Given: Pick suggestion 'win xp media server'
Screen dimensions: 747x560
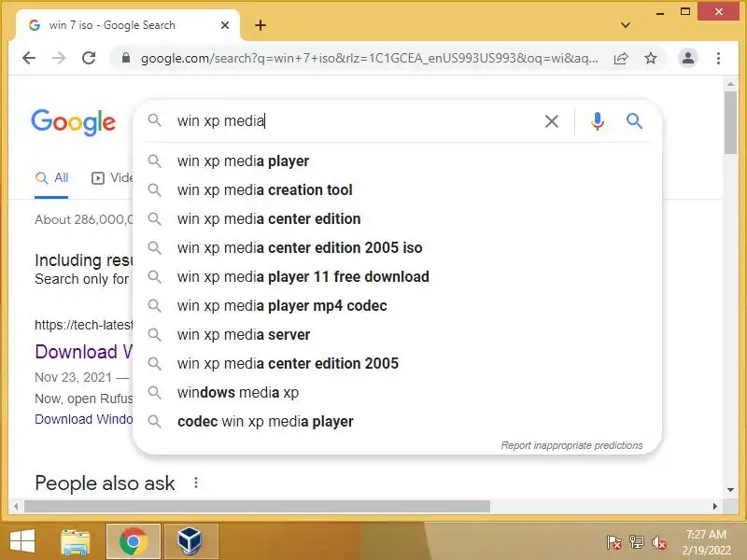Looking at the screenshot, I should (398, 335).
